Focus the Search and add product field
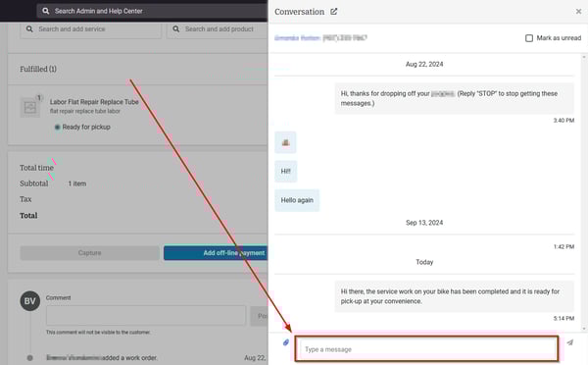 pyautogui.click(x=218, y=29)
